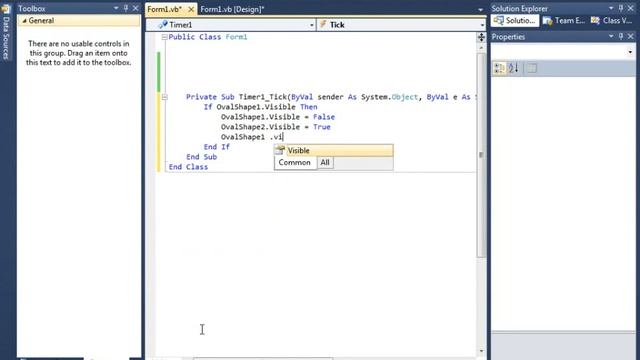
Task: Click the editor split handle icon
Action: (481, 38)
